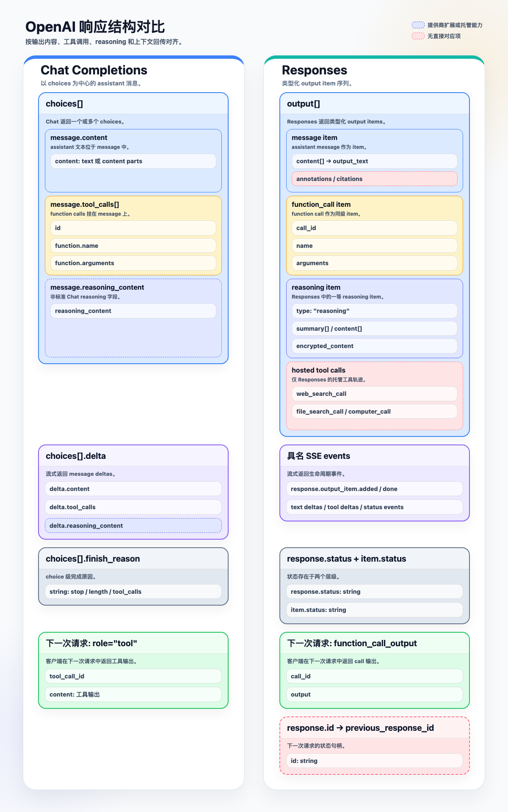Select the 'id' row under message.tool_calls[]
This screenshot has width=508, height=812.
[133, 228]
